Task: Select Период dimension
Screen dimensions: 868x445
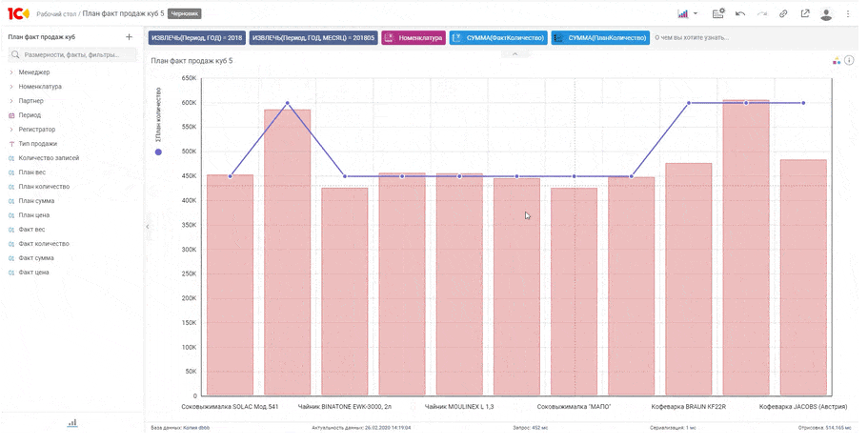Action: coord(30,115)
